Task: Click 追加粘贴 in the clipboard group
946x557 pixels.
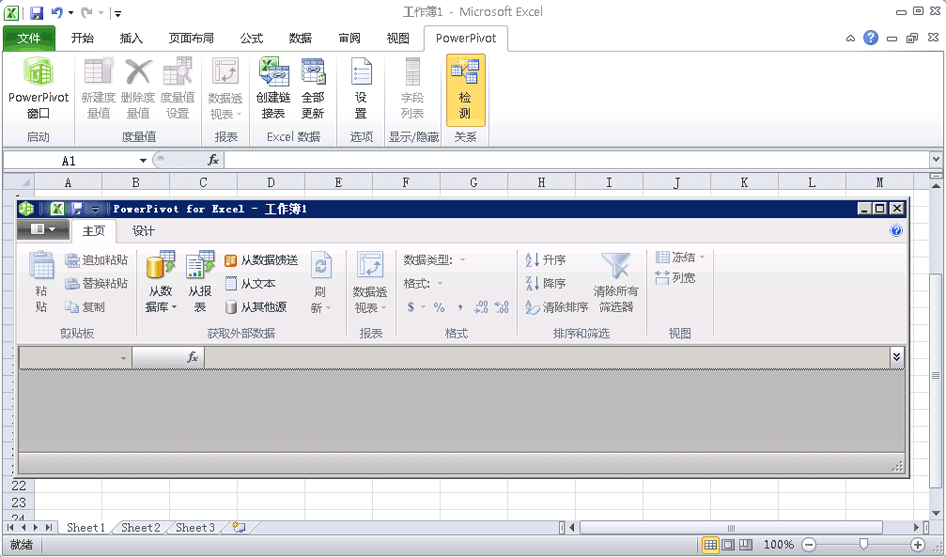Action: click(x=97, y=260)
